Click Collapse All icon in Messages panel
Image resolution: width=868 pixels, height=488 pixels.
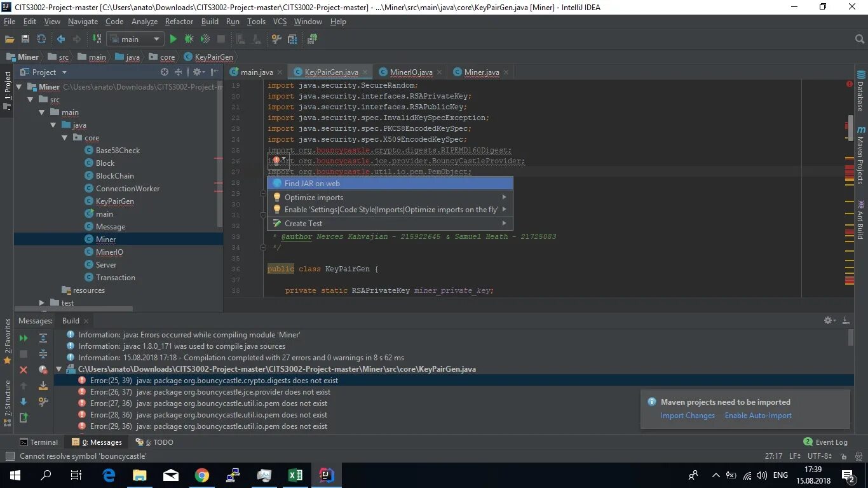tap(43, 354)
